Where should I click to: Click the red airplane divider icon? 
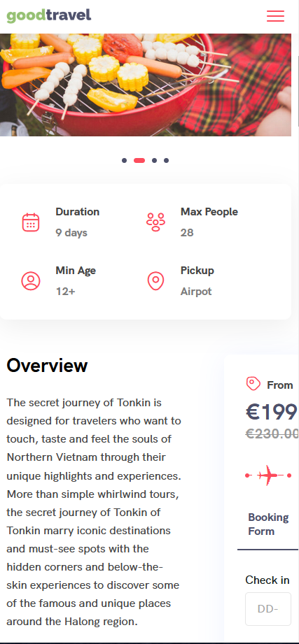click(x=268, y=475)
